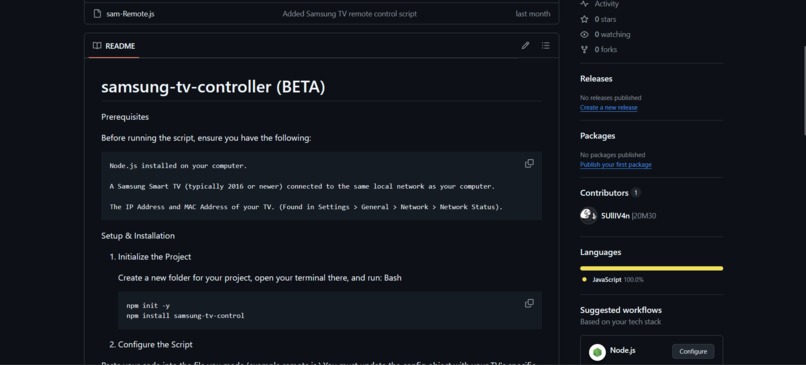Configure the Node.js workflow
Viewport: 806px width, 365px height.
click(693, 352)
